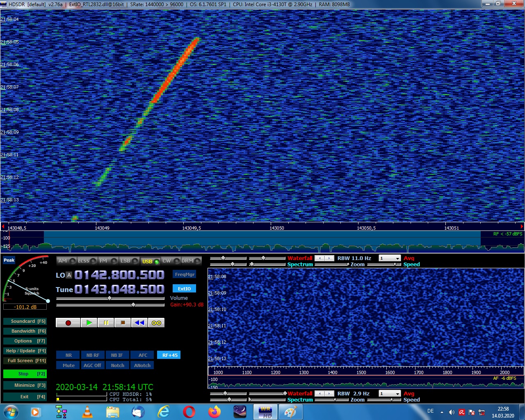Select AM demodulation mode
The height and width of the screenshot is (420, 525).
66,261
